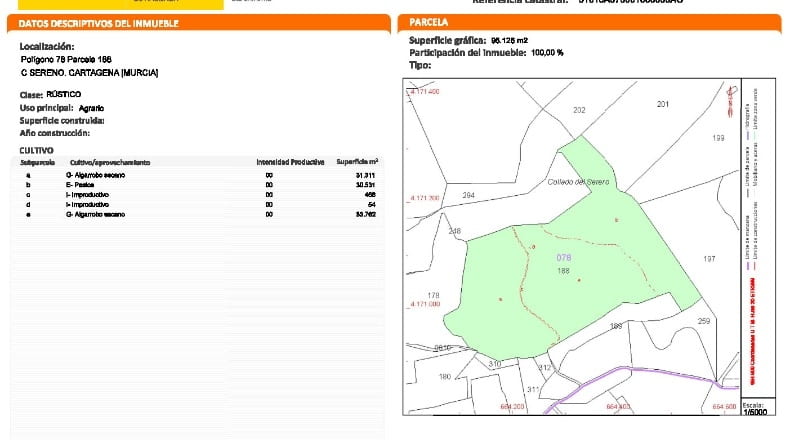Click parcel 310 on the map
790x440 pixels.
point(495,363)
